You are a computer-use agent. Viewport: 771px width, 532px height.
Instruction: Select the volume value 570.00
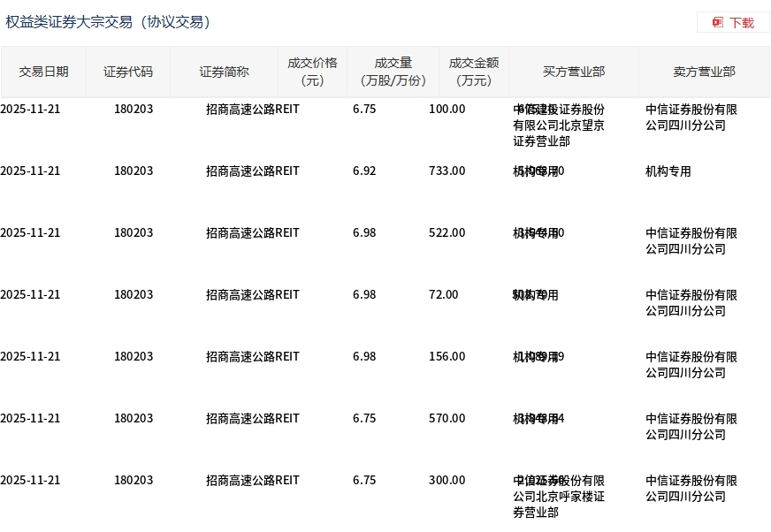coord(447,418)
